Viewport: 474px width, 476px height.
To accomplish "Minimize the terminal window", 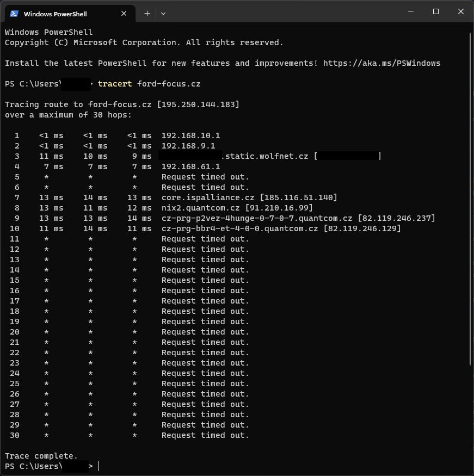I will click(x=411, y=12).
